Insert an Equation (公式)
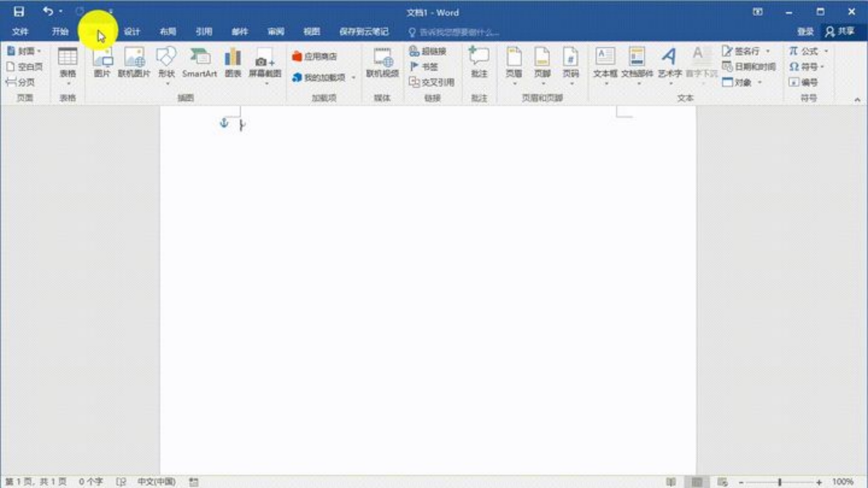This screenshot has width=868, height=488. (804, 51)
